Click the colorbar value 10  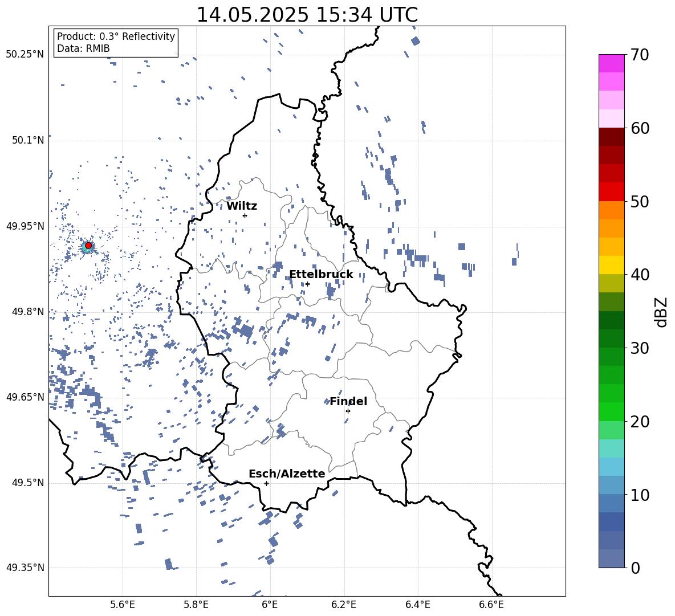(640, 495)
